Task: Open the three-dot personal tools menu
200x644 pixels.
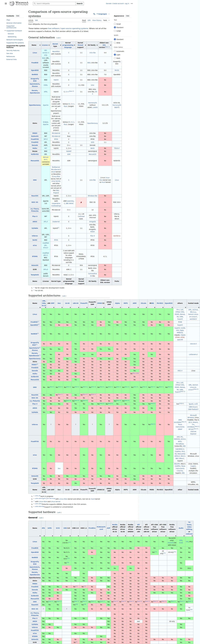Action: click(132, 4)
